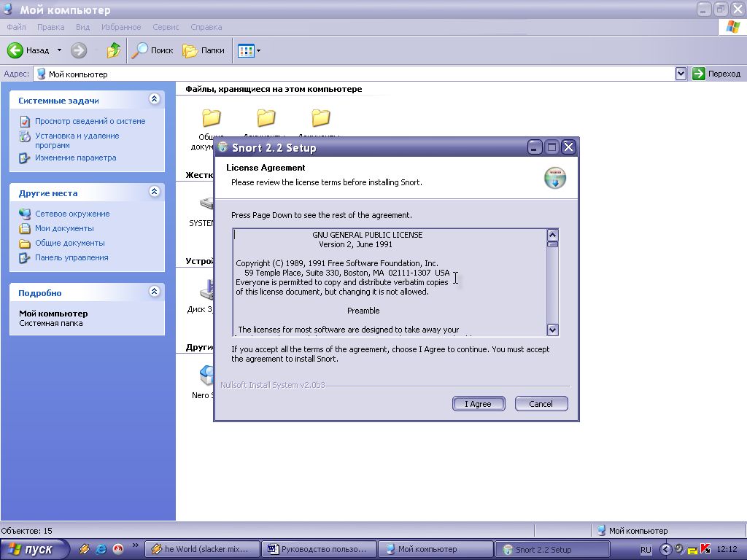The height and width of the screenshot is (560, 747).
Task: Expand the quick launch chevron
Action: pos(135,545)
